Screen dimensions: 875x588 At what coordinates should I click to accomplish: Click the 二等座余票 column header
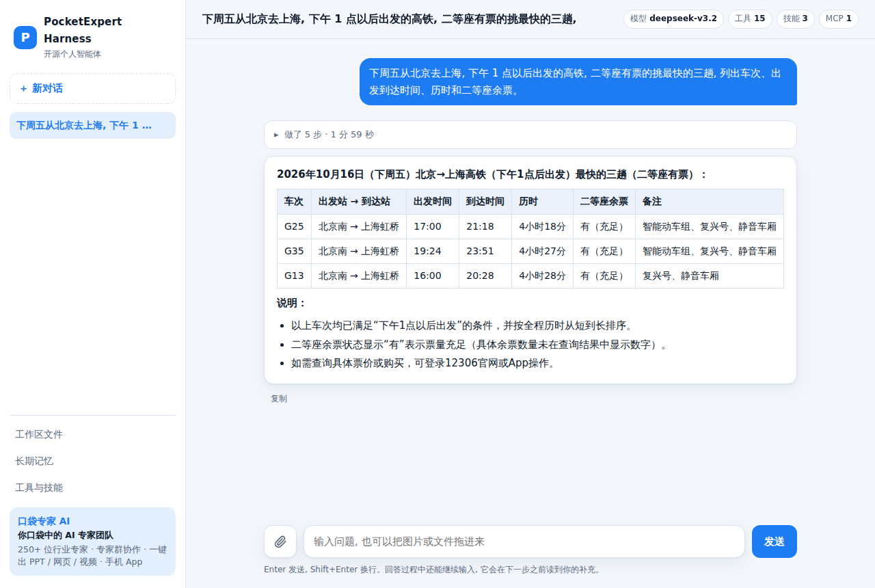coord(604,202)
